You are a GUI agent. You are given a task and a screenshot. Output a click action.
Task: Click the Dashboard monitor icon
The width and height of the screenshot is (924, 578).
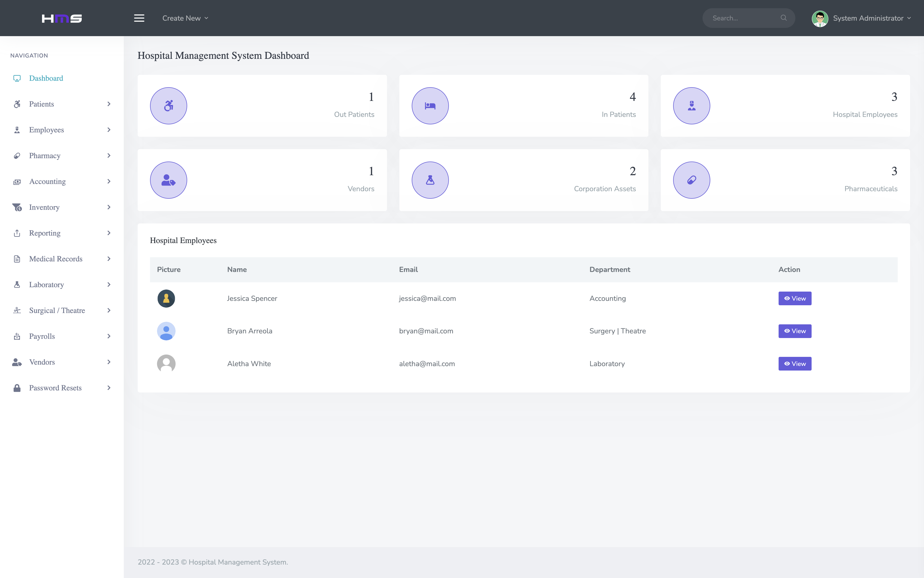tap(17, 78)
